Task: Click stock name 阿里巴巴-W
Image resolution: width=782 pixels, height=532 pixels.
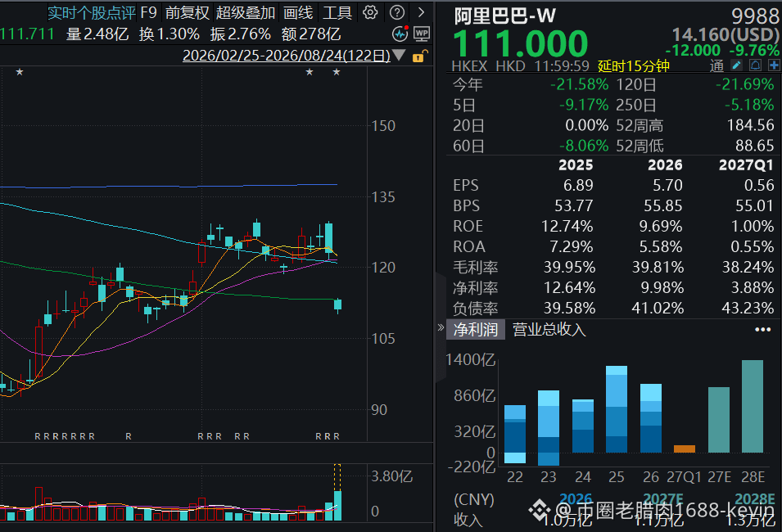Action: tap(504, 16)
